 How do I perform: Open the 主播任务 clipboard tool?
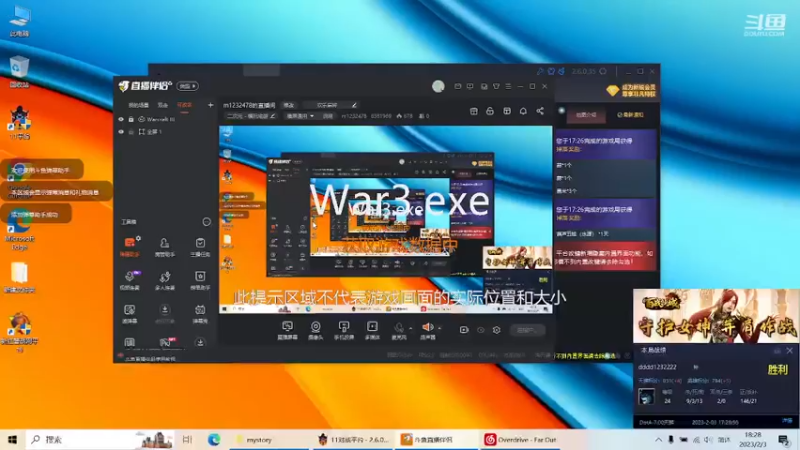point(200,246)
